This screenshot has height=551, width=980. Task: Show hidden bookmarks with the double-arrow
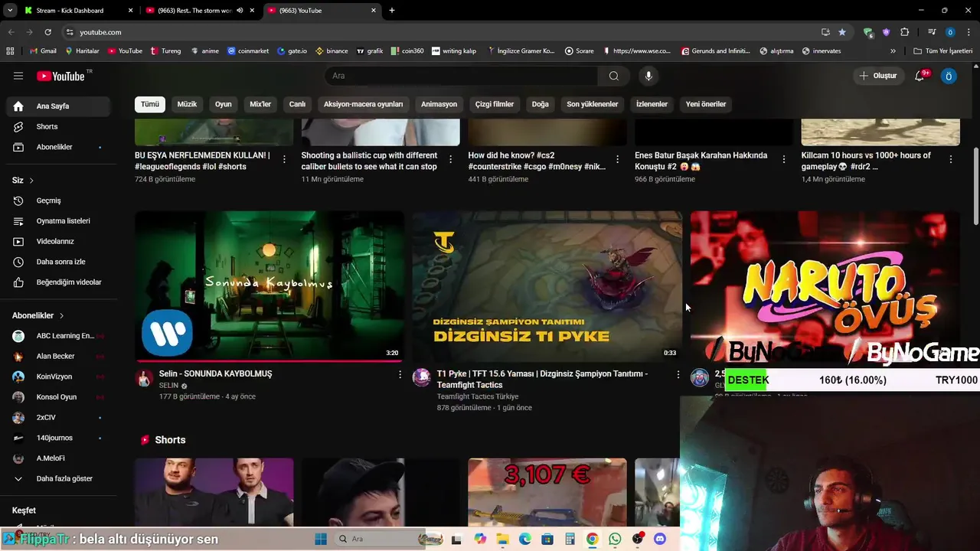click(893, 51)
